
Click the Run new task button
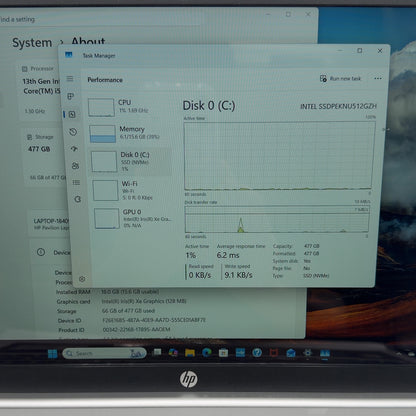340,79
